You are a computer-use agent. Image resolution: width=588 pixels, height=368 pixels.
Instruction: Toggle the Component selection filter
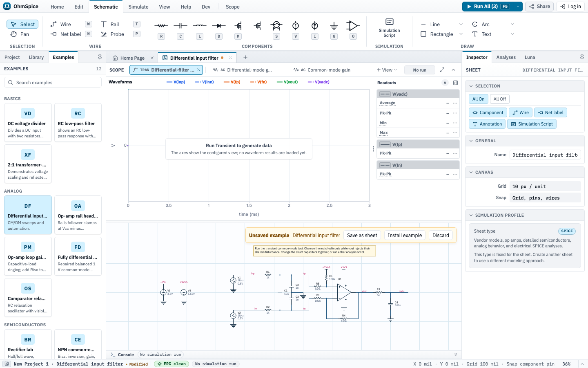tap(488, 112)
